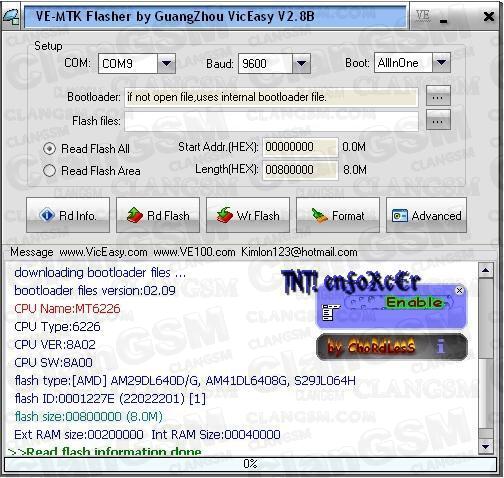Screen dimensions: 504x478
Task: Click the CPU SW:8A00 log line
Action: 53,363
